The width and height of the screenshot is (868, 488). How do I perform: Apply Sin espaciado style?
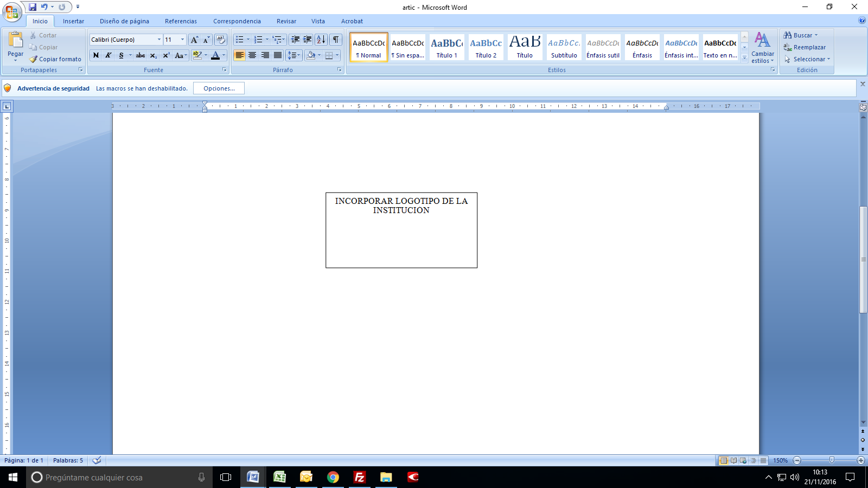point(408,47)
